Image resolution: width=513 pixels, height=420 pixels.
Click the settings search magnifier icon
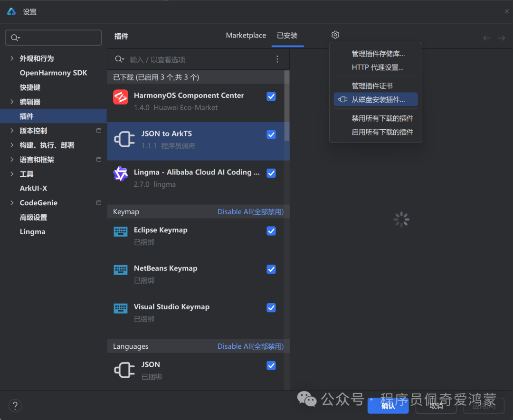(x=15, y=38)
